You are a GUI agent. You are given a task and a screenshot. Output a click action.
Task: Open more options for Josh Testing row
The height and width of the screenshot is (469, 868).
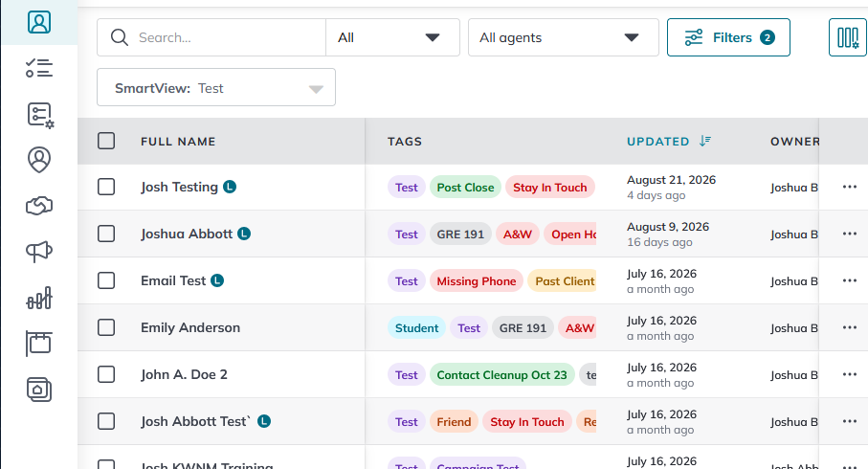click(x=850, y=188)
